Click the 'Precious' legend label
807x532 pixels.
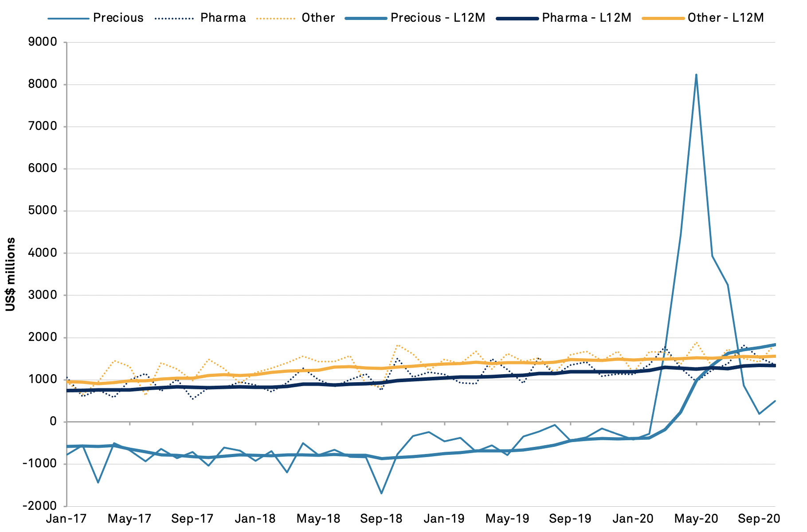click(118, 18)
